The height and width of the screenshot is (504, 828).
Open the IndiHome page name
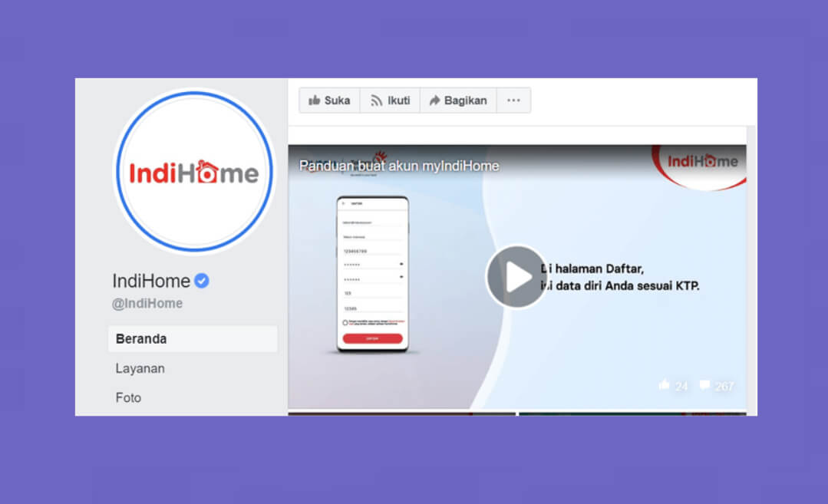[x=151, y=281]
